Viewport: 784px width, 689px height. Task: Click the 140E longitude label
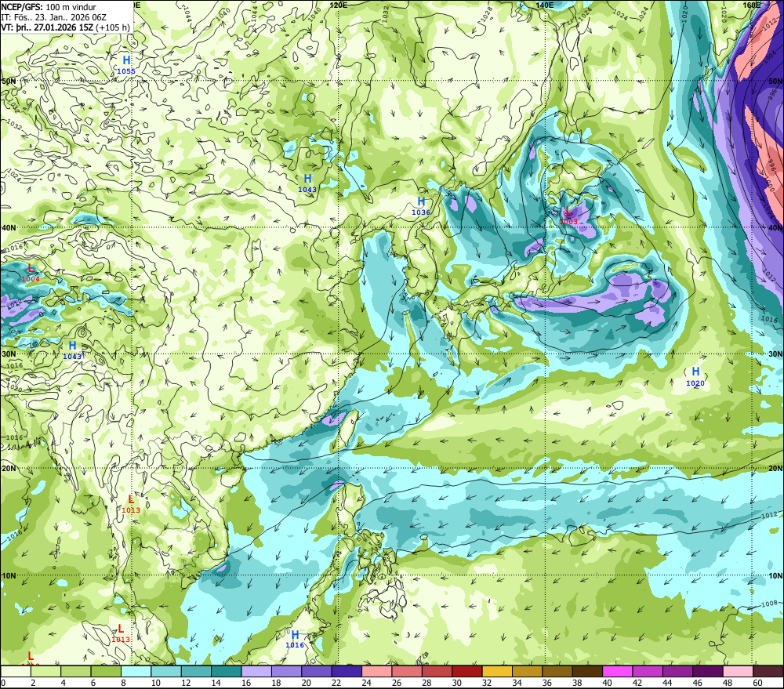pos(544,5)
